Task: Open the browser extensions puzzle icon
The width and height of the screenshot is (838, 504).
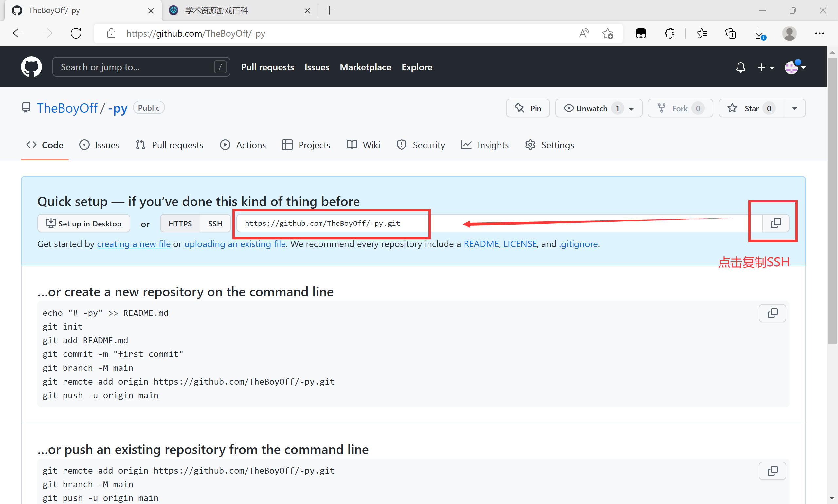Action: (669, 33)
